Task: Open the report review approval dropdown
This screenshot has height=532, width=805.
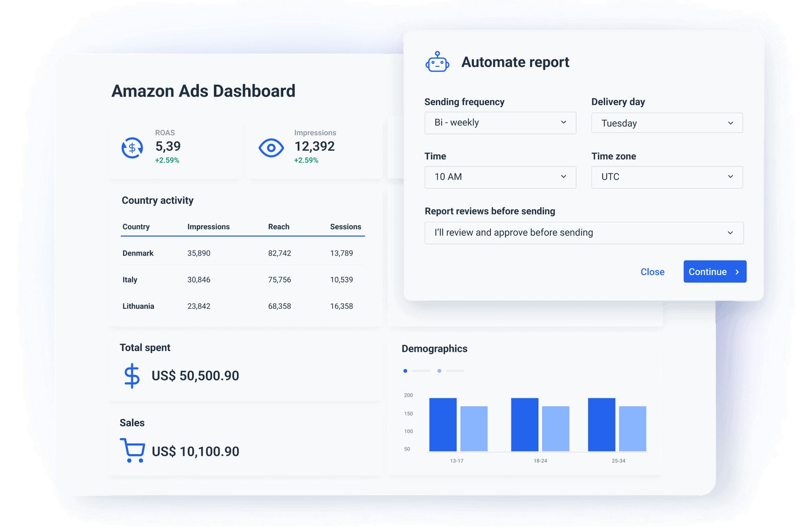Action: point(584,232)
